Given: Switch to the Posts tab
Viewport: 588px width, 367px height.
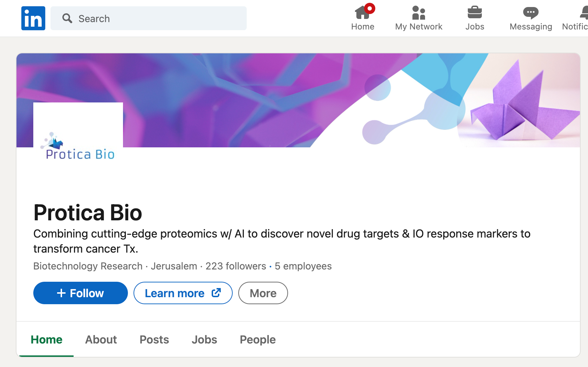Looking at the screenshot, I should coord(154,340).
